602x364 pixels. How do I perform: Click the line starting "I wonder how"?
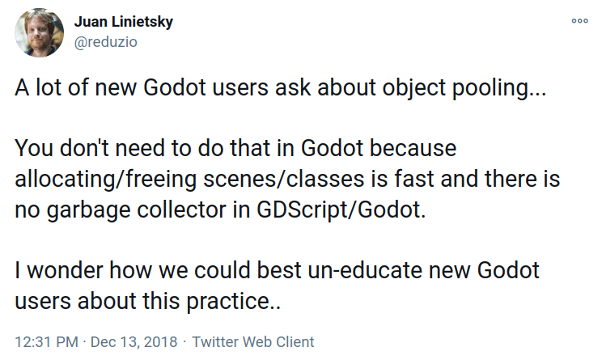point(277,270)
